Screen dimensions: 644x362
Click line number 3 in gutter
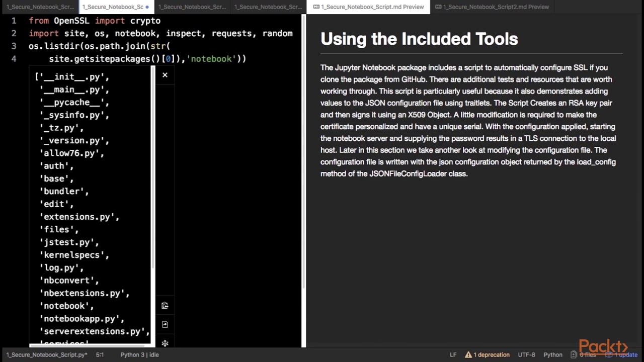coord(14,46)
